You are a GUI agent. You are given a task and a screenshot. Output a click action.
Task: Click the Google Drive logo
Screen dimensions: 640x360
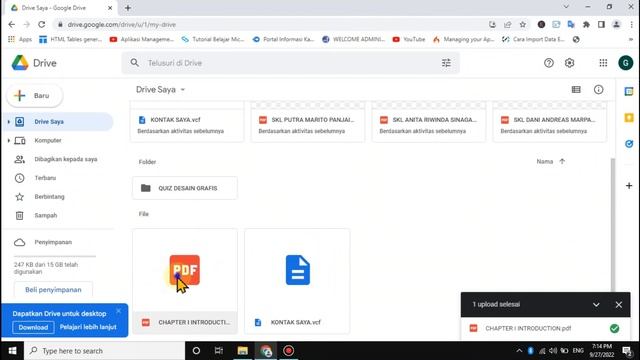(x=20, y=63)
